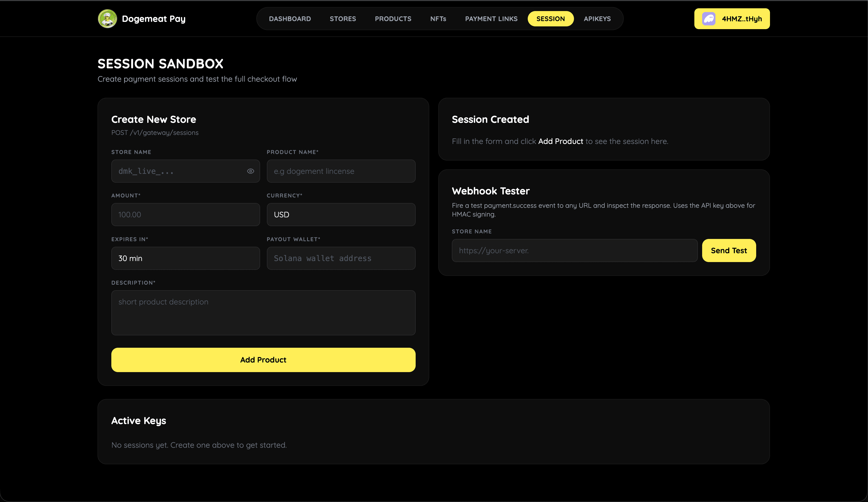This screenshot has height=502, width=868.
Task: Click the Dogemeat Pay logo avatar
Action: point(108,19)
